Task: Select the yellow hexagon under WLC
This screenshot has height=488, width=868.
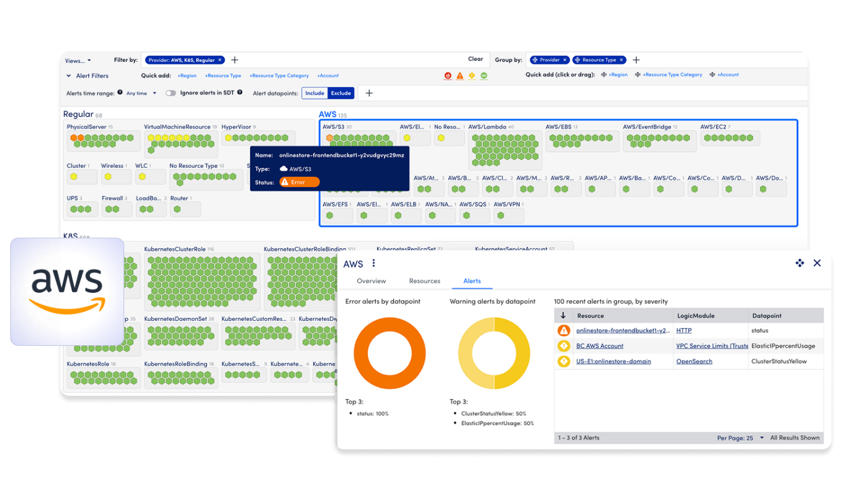Action: pos(142,177)
